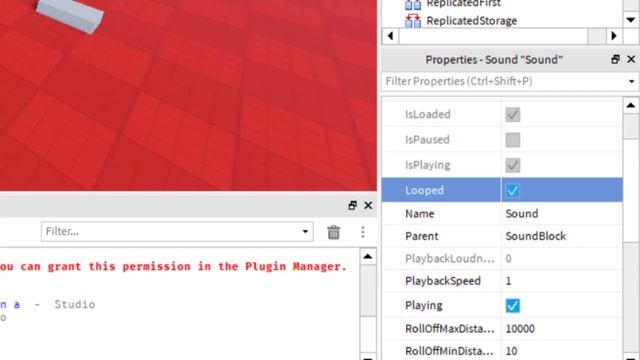The width and height of the screenshot is (640, 360).
Task: Select the Playing property label
Action: (x=424, y=306)
